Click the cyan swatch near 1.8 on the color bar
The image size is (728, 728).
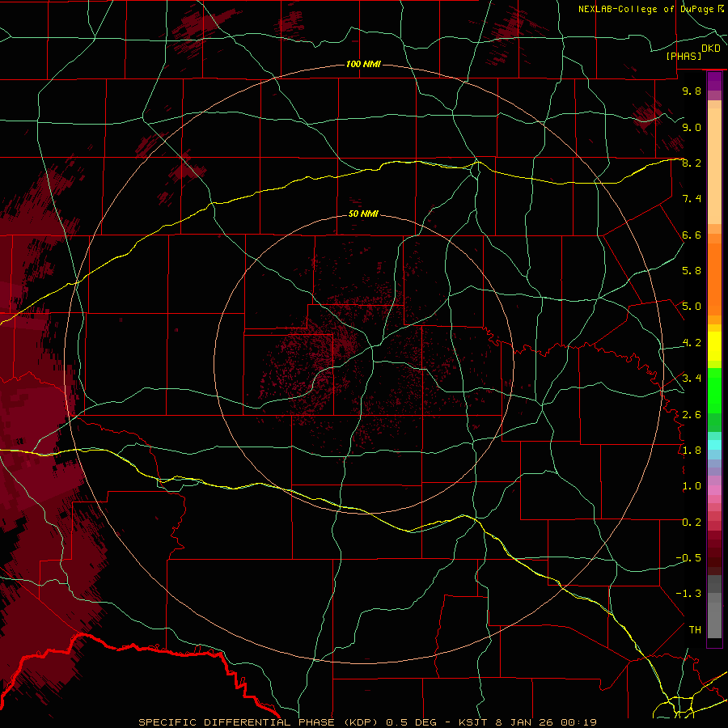pyautogui.click(x=714, y=445)
